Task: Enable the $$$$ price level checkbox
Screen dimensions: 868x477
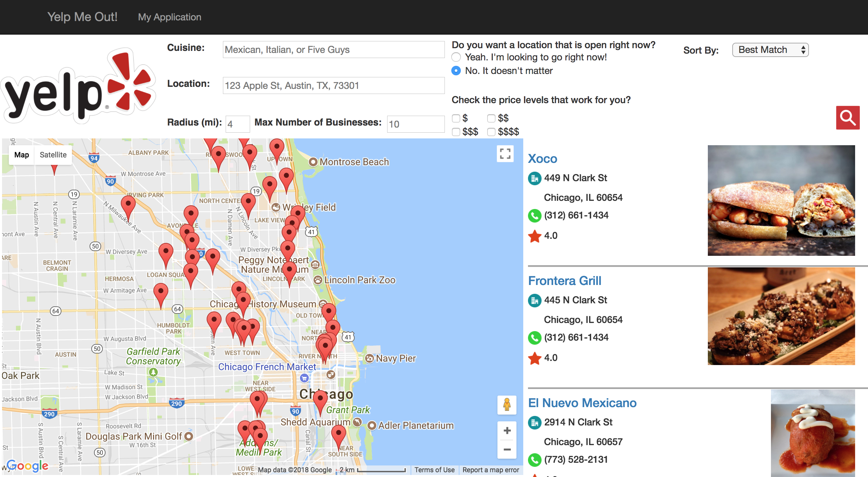Action: 491,132
